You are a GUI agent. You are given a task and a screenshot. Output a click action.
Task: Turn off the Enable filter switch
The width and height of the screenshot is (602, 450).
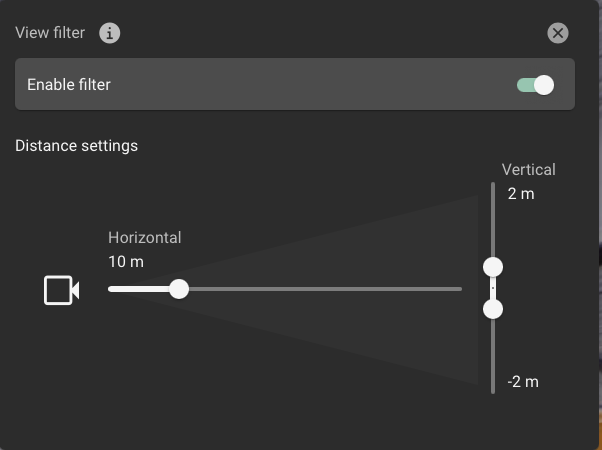[x=536, y=85]
